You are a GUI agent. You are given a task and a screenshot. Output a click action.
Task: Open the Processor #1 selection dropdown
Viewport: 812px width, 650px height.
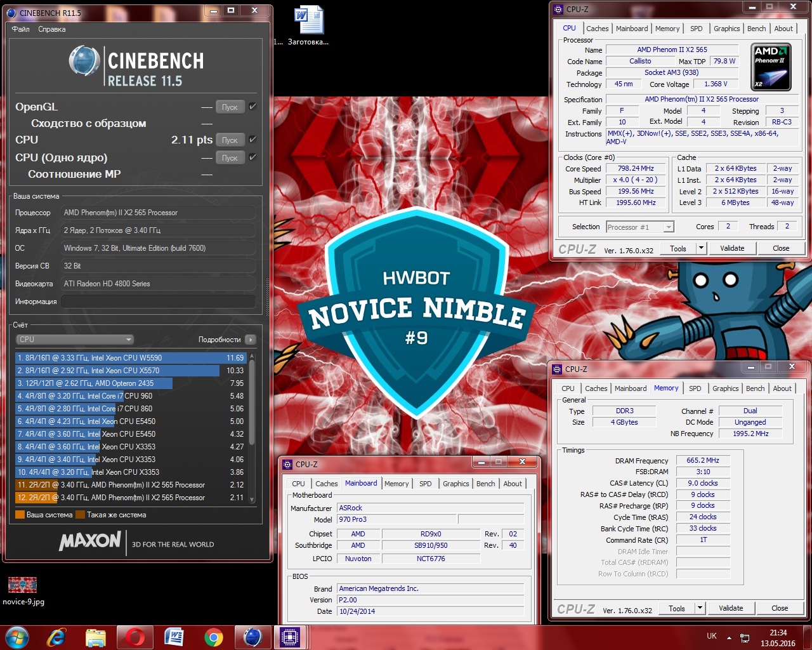point(639,227)
